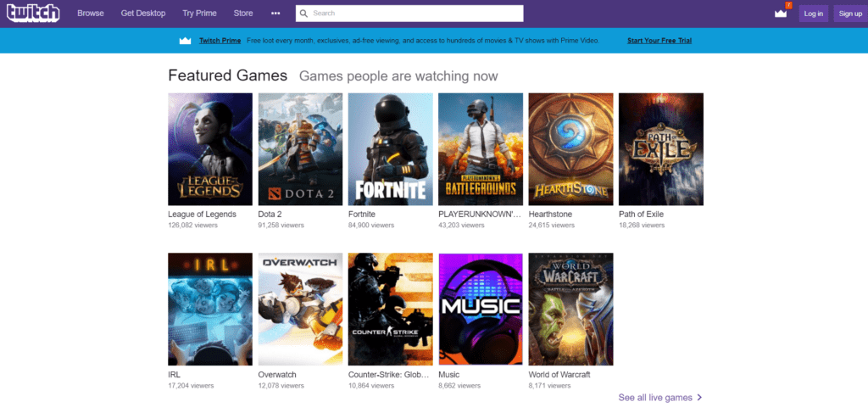868x413 pixels.
Task: Open Browse in the top navigation
Action: pos(91,14)
